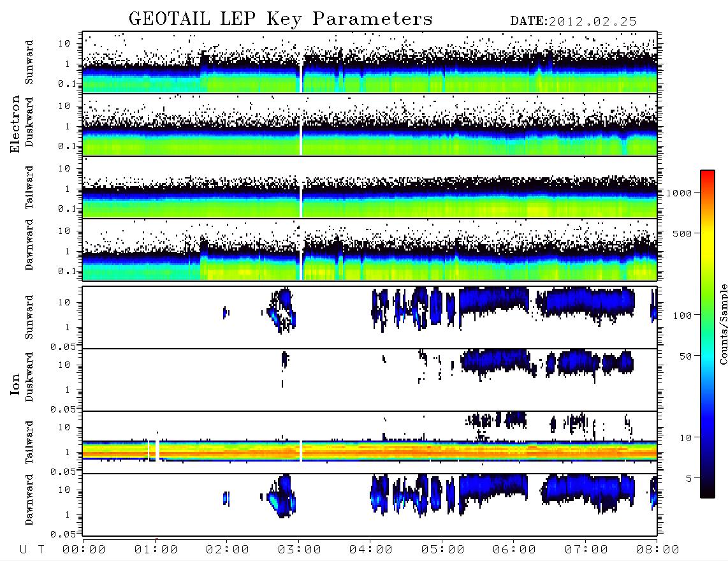Image resolution: width=728 pixels, height=561 pixels.
Task: Click the Electron Sunward spectrogram panel
Action: click(x=370, y=62)
